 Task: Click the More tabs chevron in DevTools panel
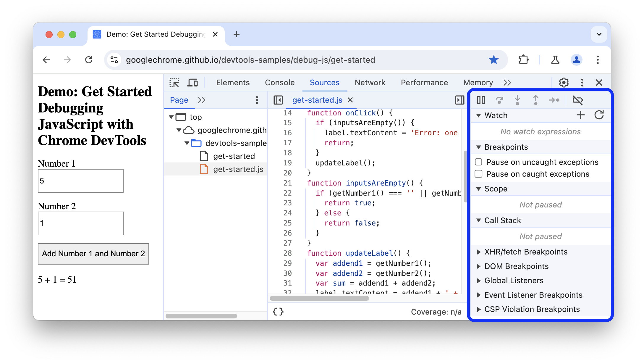pos(507,82)
